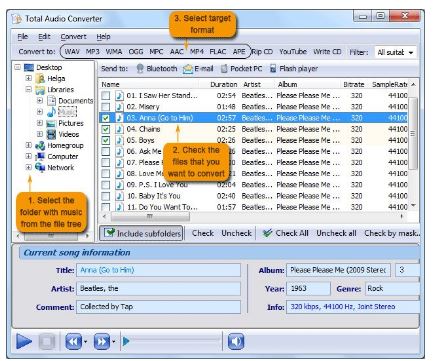The image size is (435, 361).
Task: Check the box for 01. I Saw Her Stand...
Action: click(x=106, y=95)
